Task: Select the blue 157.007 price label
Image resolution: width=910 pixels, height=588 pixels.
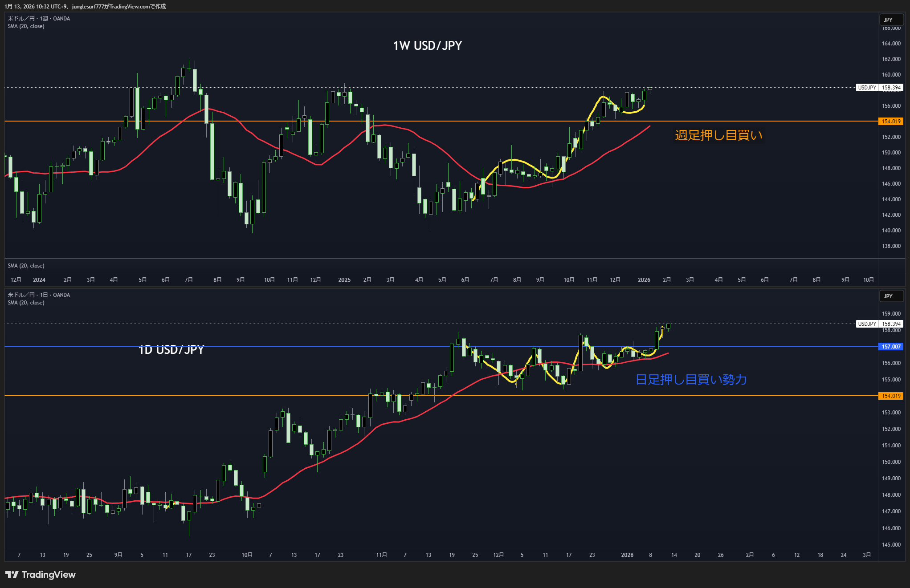Action: tap(891, 347)
